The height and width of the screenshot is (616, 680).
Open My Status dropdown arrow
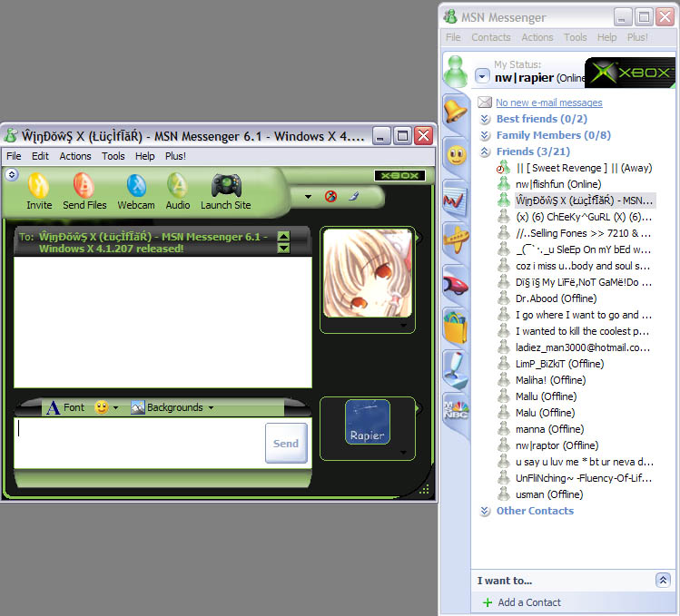(x=482, y=76)
